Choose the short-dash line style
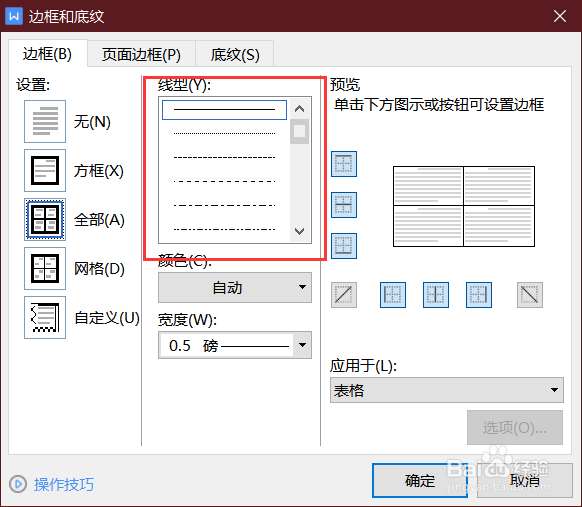 tap(224, 157)
